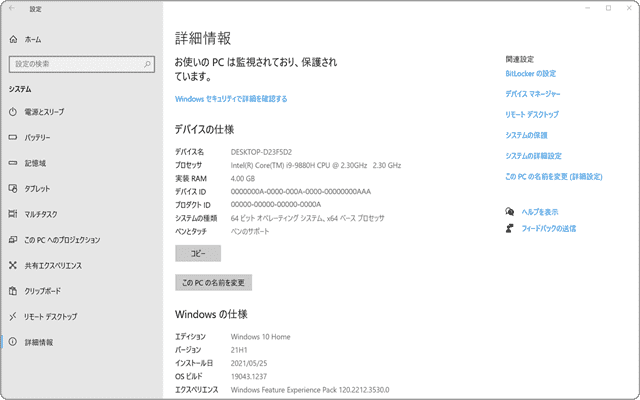The image size is (640, 400).
Task: Click the battery icon for バッテリー
Action: point(13,138)
